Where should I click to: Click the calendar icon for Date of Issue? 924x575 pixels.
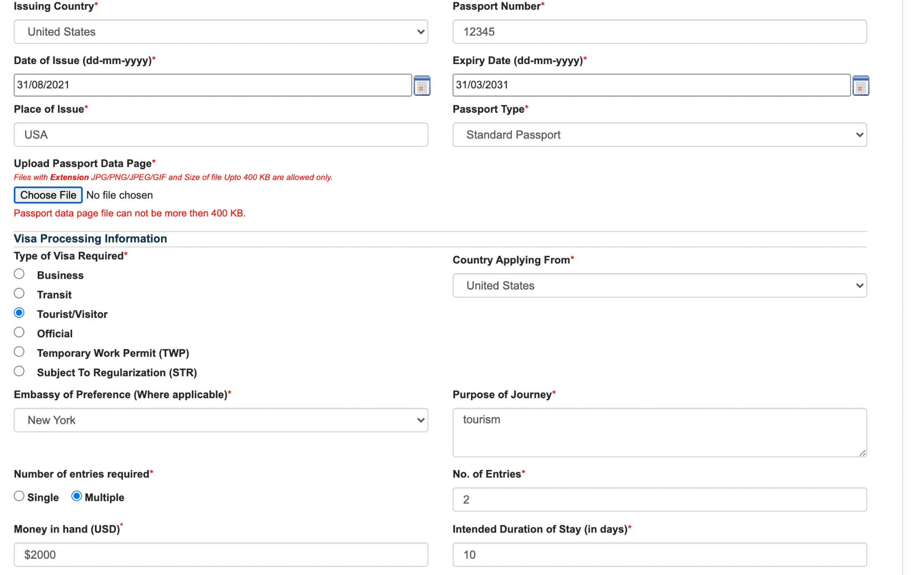[423, 85]
